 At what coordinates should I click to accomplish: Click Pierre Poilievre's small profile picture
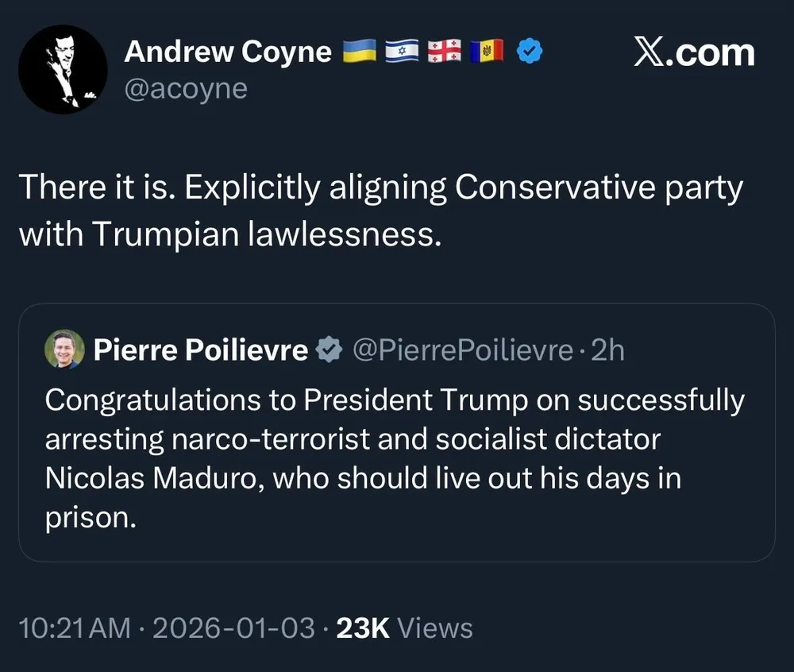click(64, 349)
